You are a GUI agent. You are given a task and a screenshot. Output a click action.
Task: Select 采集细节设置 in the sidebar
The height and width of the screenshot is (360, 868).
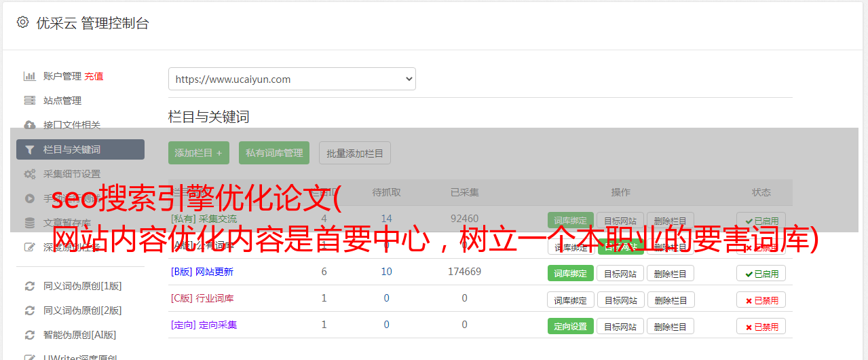[x=72, y=174]
